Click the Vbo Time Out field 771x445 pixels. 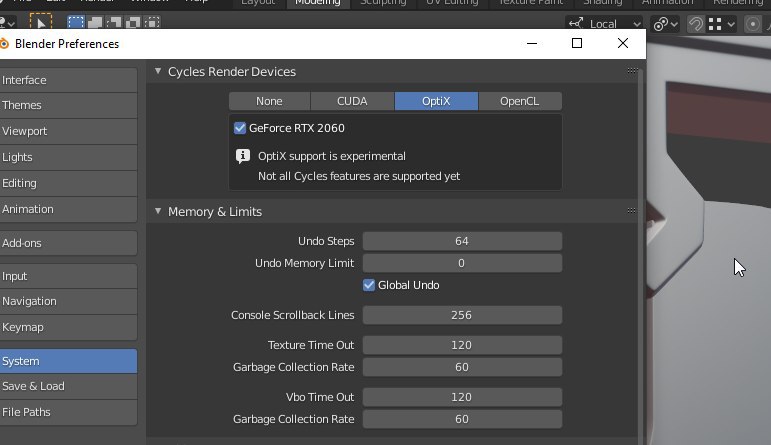tap(462, 397)
